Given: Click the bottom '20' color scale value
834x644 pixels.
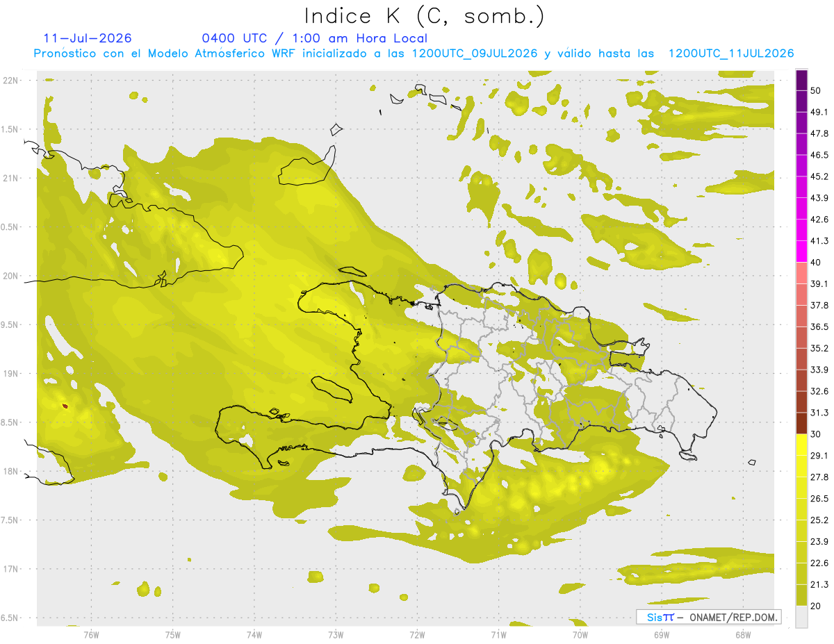Looking at the screenshot, I should point(816,606).
